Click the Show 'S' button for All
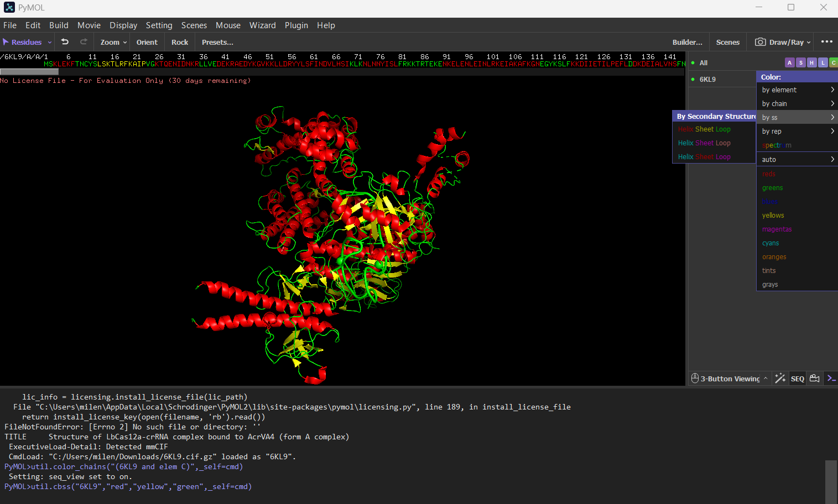 pos(800,63)
